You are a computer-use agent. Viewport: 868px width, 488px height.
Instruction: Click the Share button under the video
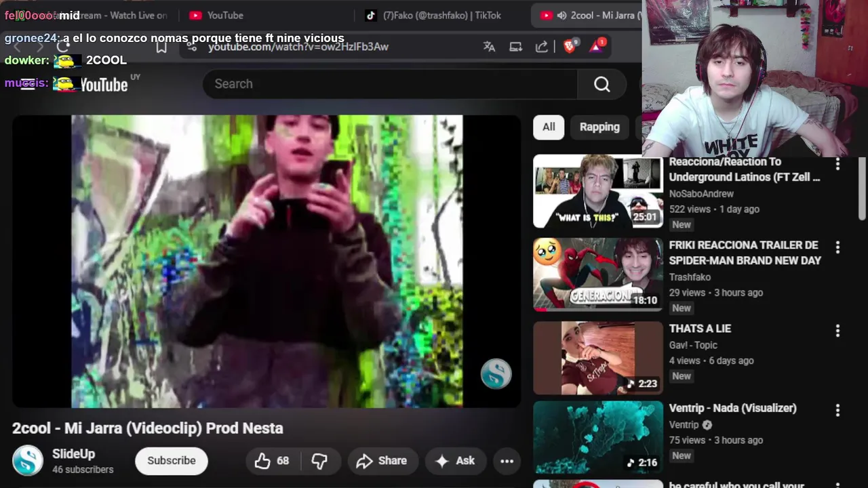click(382, 461)
